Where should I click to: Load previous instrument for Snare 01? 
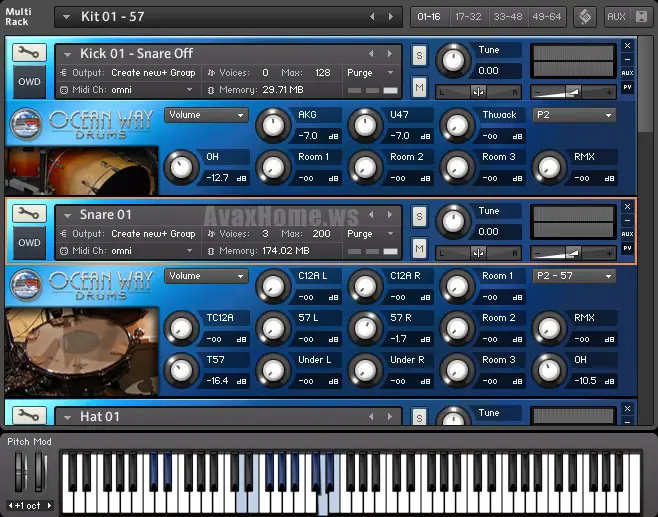tap(371, 214)
